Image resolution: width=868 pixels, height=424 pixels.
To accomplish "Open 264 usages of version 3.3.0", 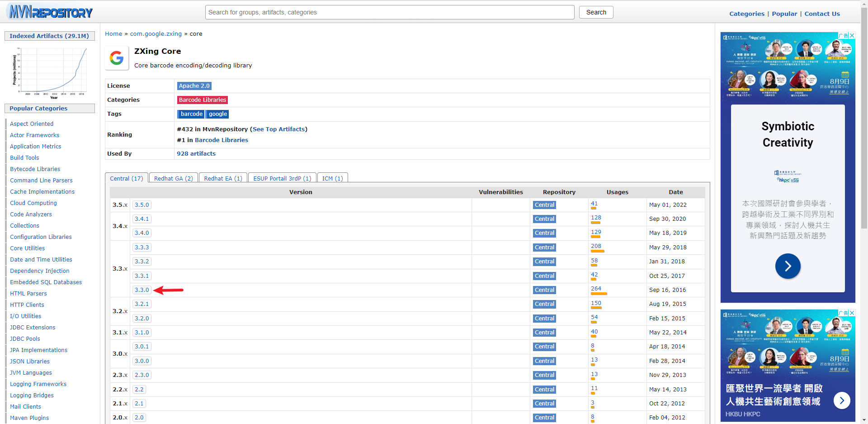I will [596, 289].
